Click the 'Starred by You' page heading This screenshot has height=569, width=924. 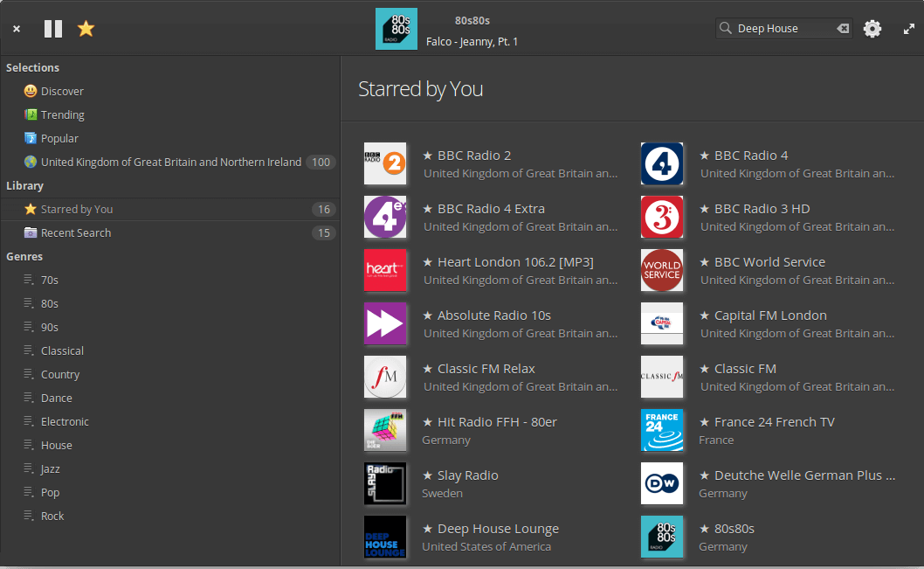click(x=421, y=89)
